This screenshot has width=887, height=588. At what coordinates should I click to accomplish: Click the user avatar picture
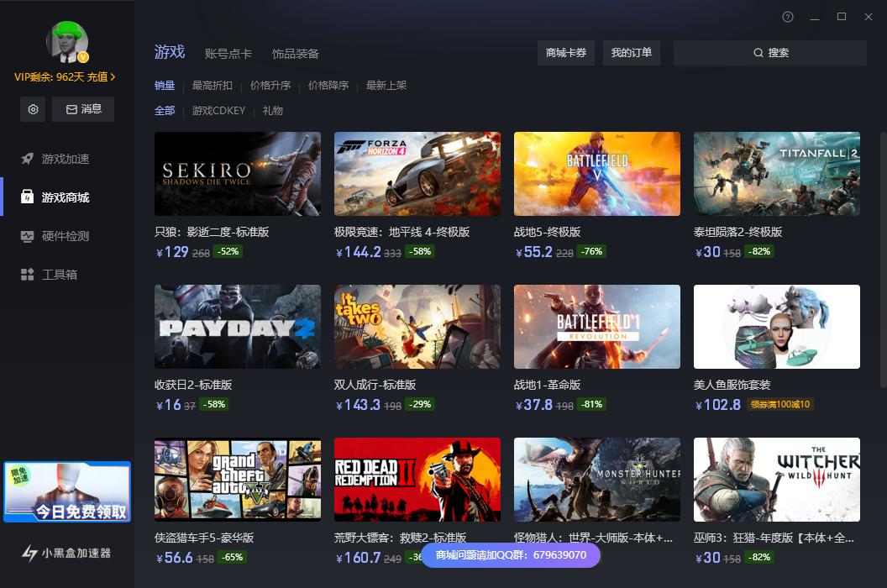(x=66, y=42)
